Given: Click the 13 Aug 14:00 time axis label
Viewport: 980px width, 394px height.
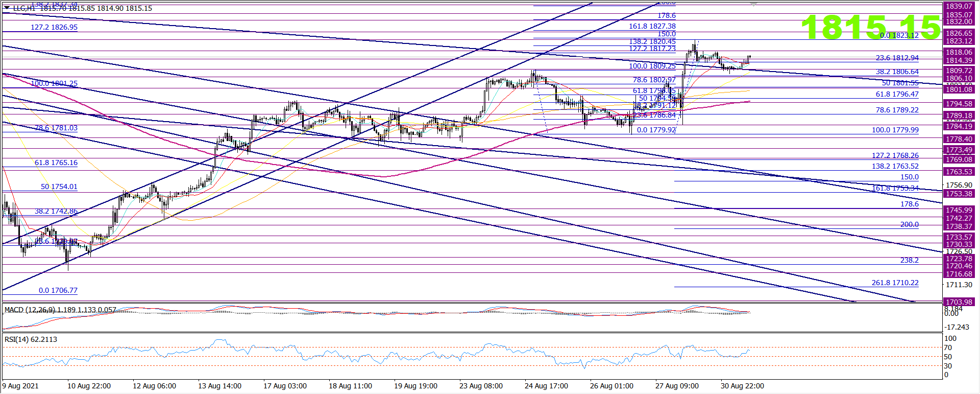Looking at the screenshot, I should [x=219, y=386].
